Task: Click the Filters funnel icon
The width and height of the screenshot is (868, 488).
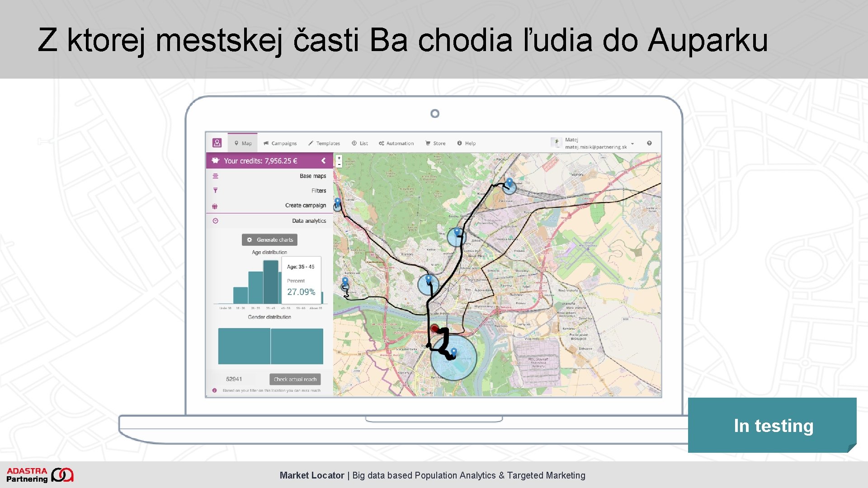Action: click(x=216, y=190)
